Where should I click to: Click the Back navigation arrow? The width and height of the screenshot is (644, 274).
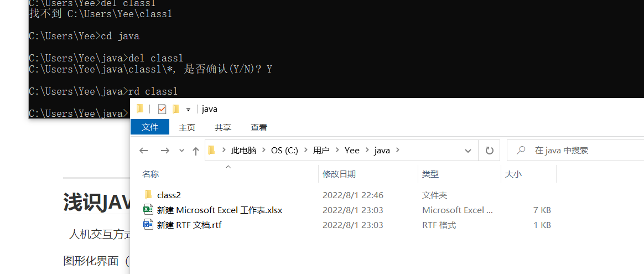144,151
